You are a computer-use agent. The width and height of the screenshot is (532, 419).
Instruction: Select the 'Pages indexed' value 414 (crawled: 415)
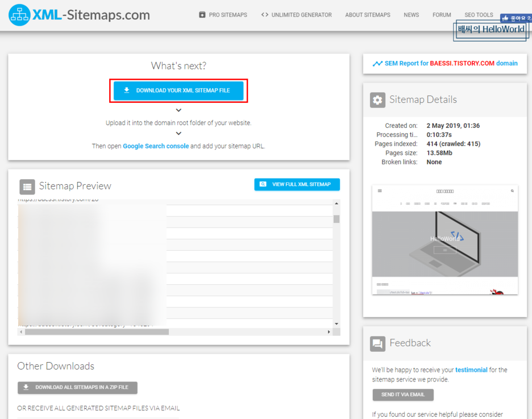click(x=454, y=144)
